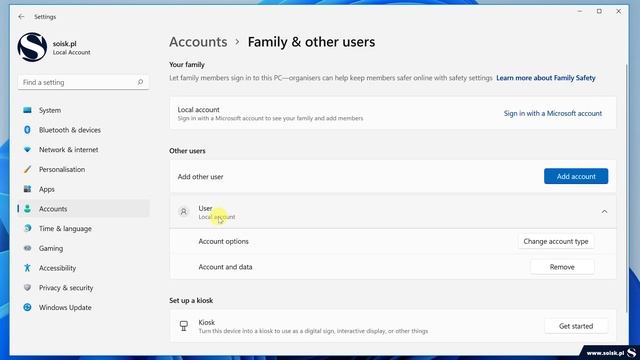Click the "Set up a kiosk" heading
Viewport: 640px width, 360px height.
[x=191, y=300]
